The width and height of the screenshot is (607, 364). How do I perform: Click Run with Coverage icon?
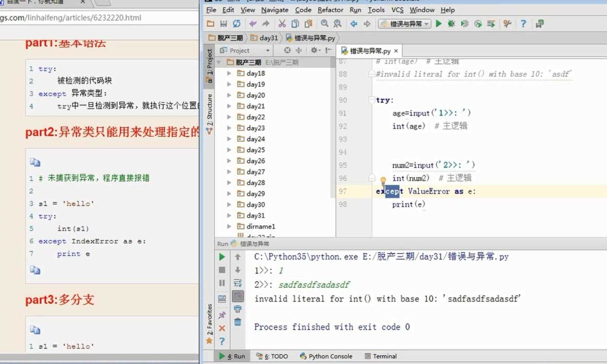click(465, 24)
